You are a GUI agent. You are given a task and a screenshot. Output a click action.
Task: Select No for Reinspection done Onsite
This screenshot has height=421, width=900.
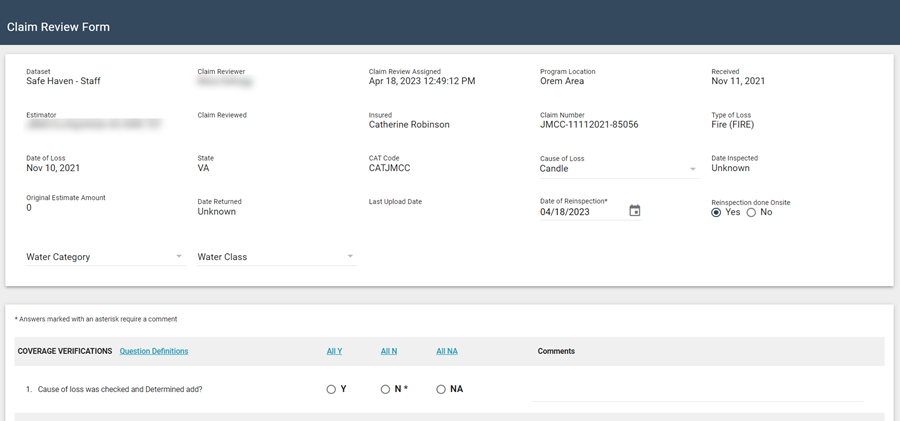[x=751, y=213]
